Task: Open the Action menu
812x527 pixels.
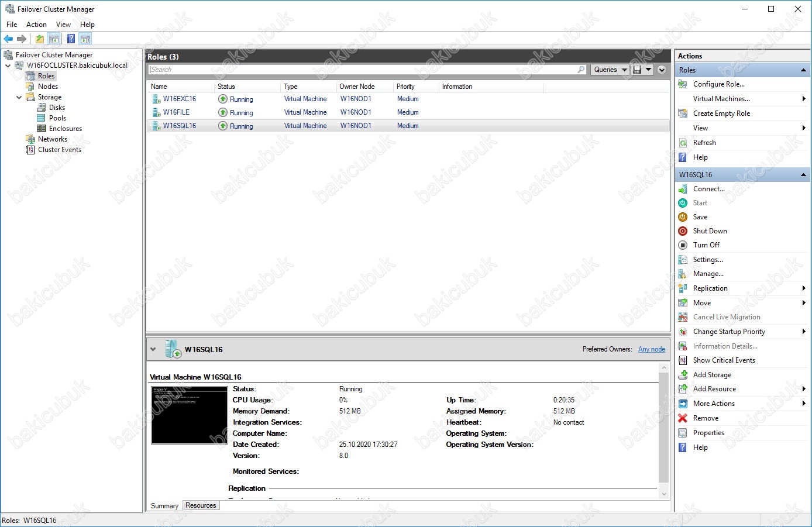Action: point(36,25)
